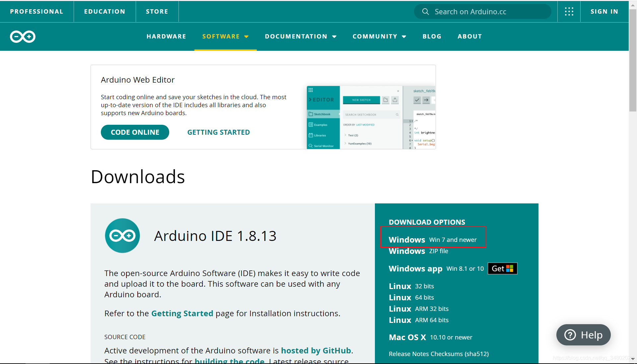
Task: Click the Downloads heading
Action: (138, 177)
